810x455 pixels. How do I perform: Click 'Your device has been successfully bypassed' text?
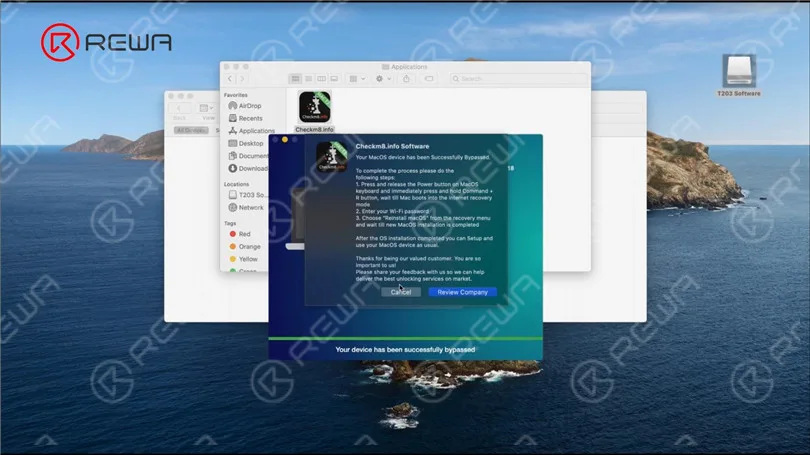click(405, 350)
